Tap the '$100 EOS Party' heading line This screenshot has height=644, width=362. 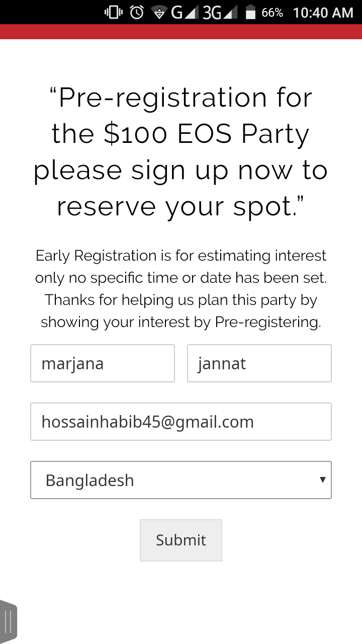tap(181, 134)
